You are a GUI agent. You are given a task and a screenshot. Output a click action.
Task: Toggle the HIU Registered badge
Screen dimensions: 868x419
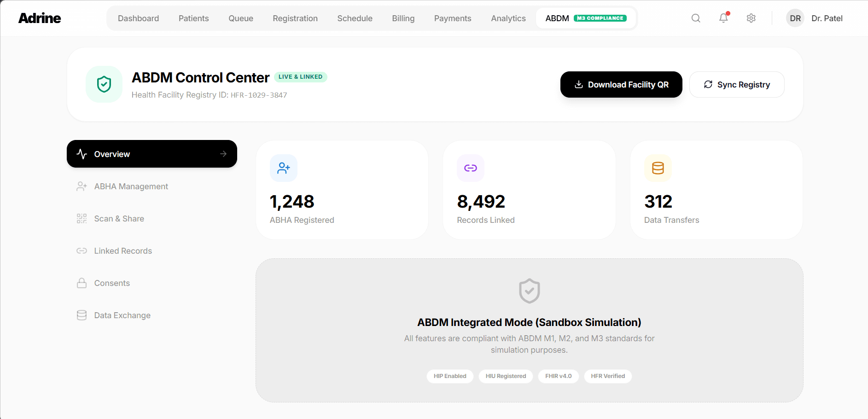(x=506, y=376)
